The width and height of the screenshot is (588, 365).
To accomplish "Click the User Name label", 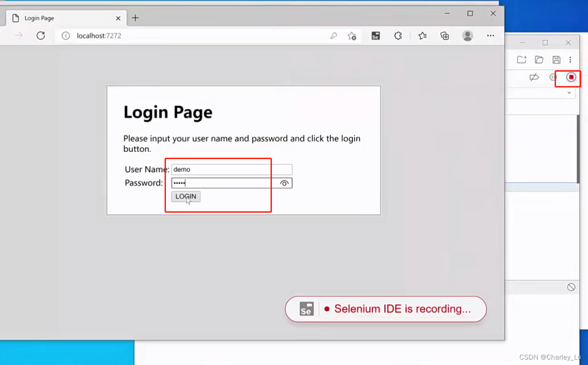I will (x=147, y=169).
